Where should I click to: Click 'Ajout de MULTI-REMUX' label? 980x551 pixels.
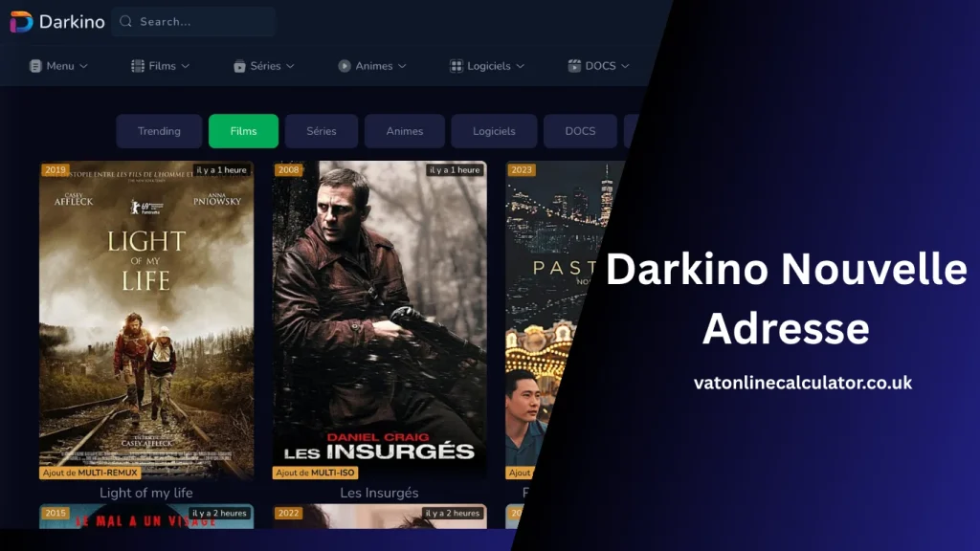[90, 473]
